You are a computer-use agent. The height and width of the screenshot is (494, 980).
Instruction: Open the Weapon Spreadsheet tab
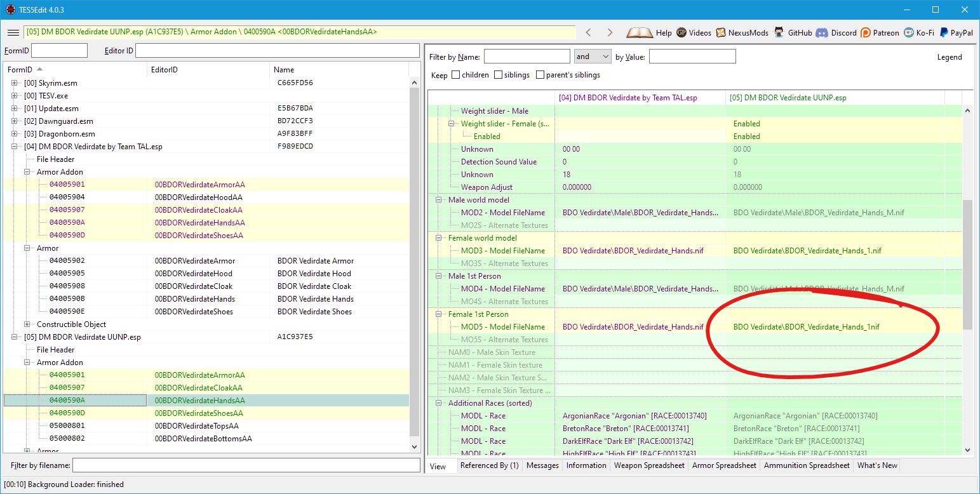tap(649, 465)
